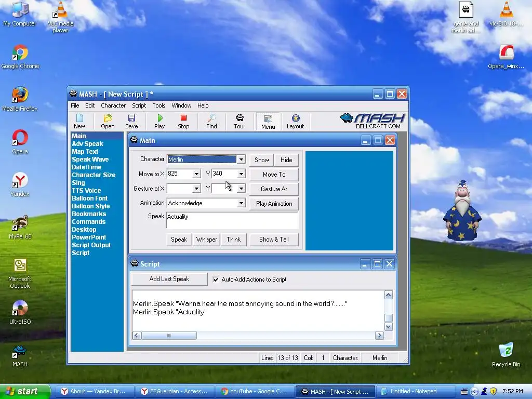Select Character Size in the sidebar

[94, 175]
